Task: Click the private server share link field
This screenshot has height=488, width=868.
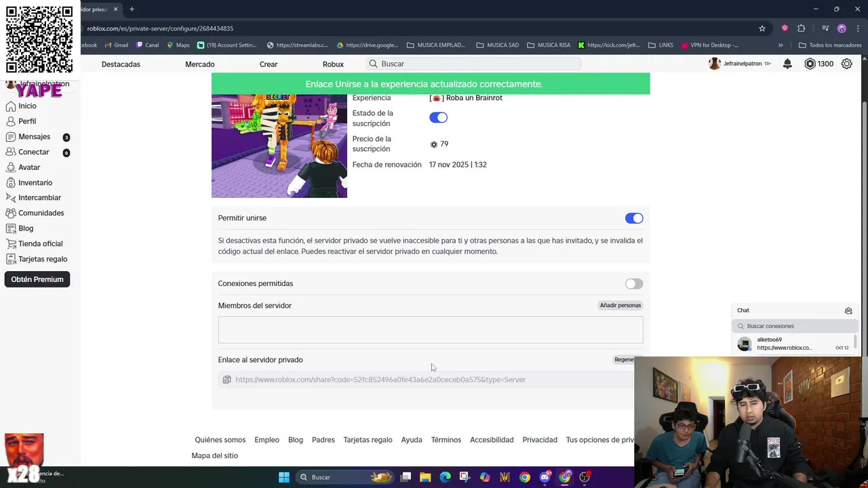Action: click(431, 380)
